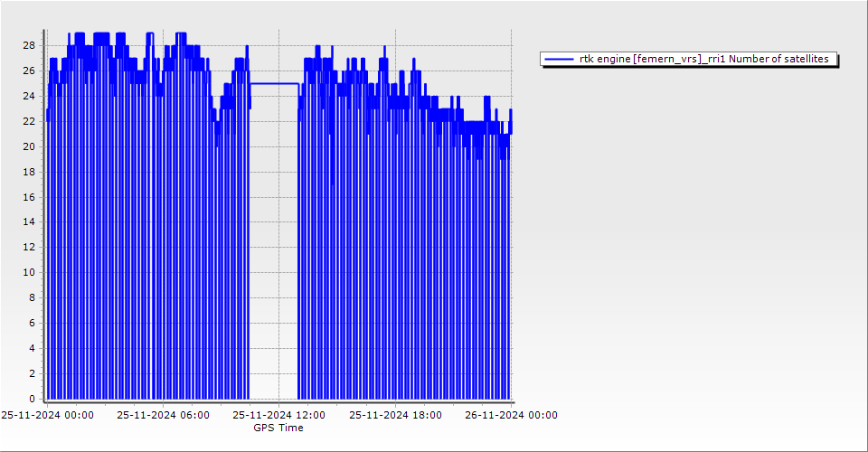The width and height of the screenshot is (868, 452).
Task: Click the blue line sample in the legend
Action: (x=560, y=59)
